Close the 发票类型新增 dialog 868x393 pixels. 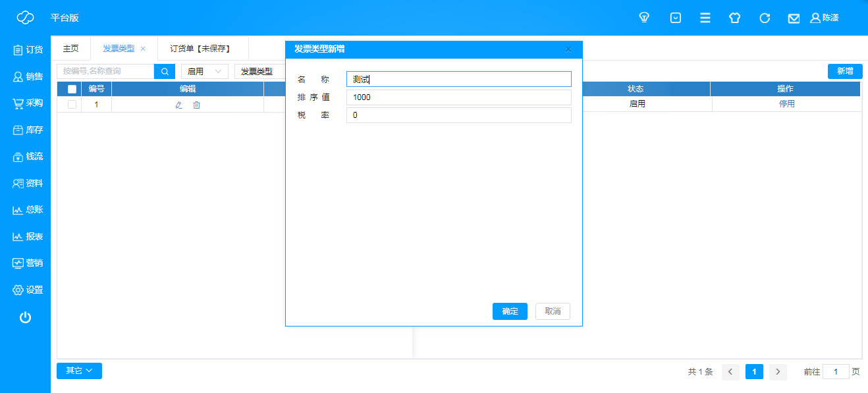(568, 49)
